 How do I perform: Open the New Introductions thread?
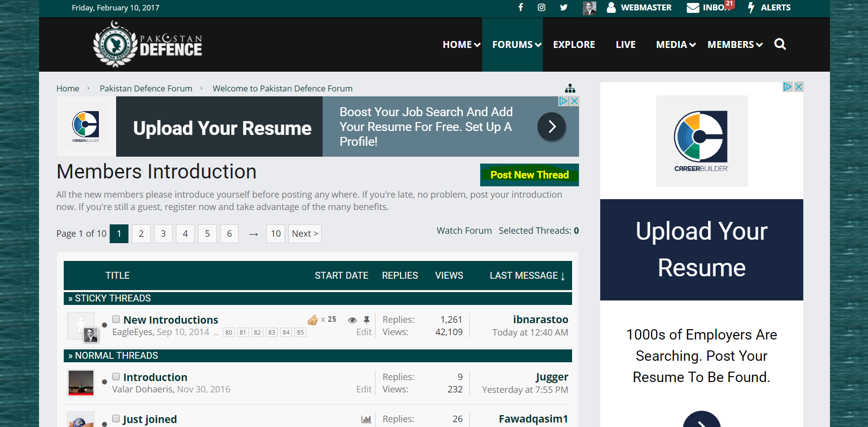pyautogui.click(x=171, y=320)
